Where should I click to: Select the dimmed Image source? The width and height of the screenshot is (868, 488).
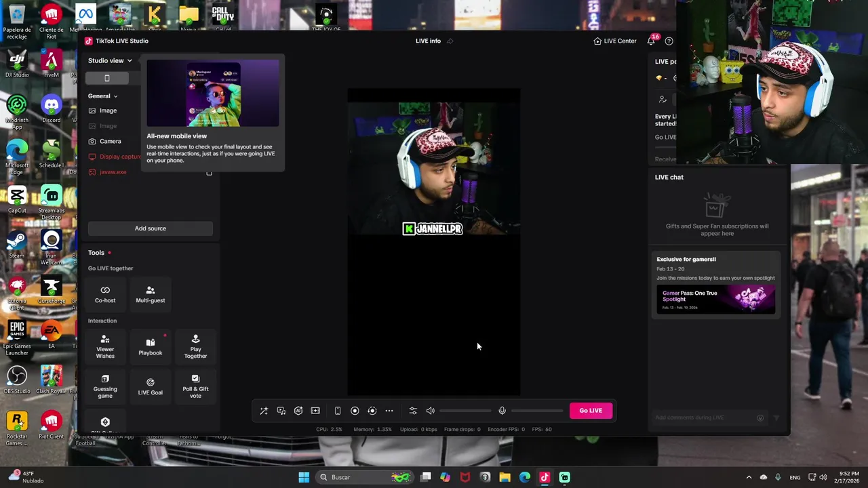pyautogui.click(x=102, y=126)
